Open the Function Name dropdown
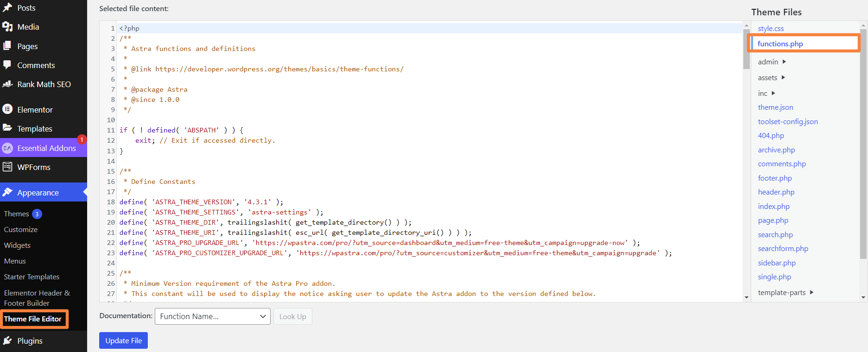 pos(213,316)
